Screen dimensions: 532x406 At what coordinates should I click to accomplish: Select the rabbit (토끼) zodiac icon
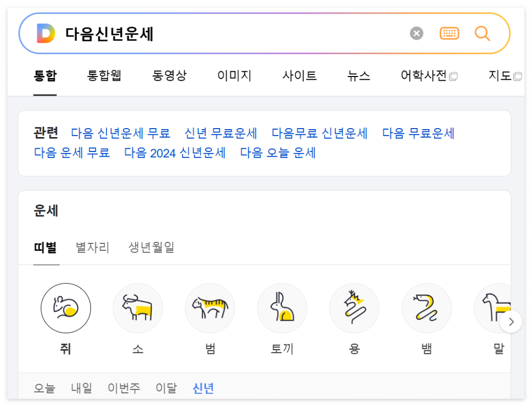click(x=282, y=308)
